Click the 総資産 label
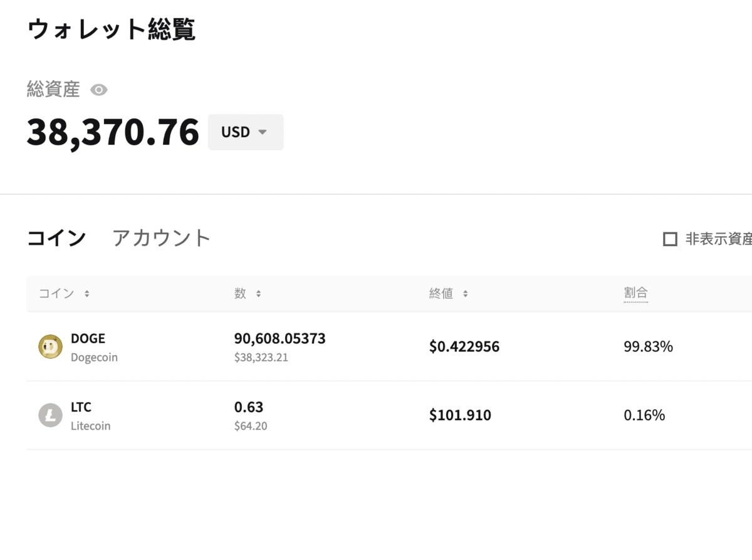The width and height of the screenshot is (752, 560). point(53,90)
